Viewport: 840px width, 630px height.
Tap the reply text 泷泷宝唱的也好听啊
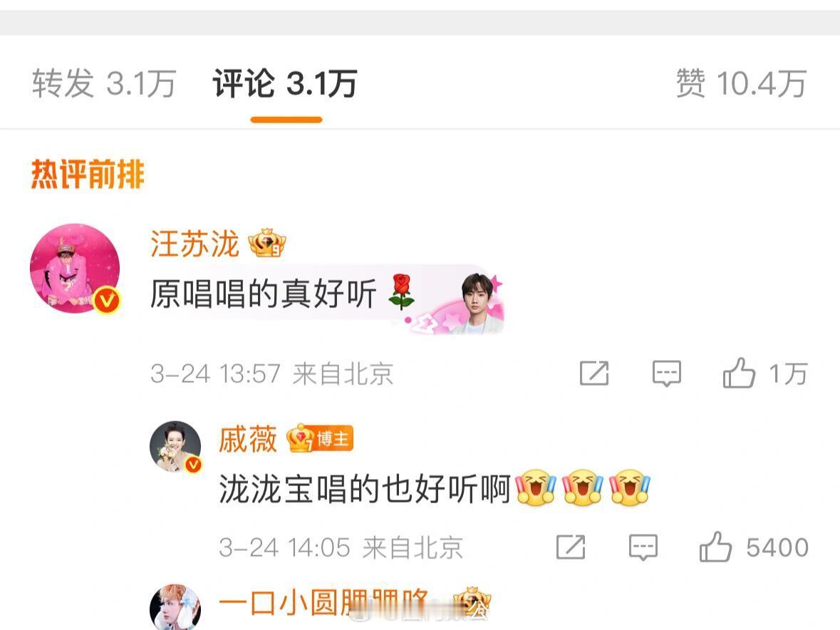pos(365,489)
